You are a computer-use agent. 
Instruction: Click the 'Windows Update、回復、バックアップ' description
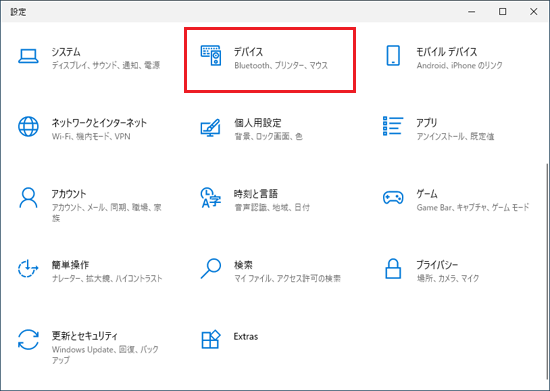(105, 355)
